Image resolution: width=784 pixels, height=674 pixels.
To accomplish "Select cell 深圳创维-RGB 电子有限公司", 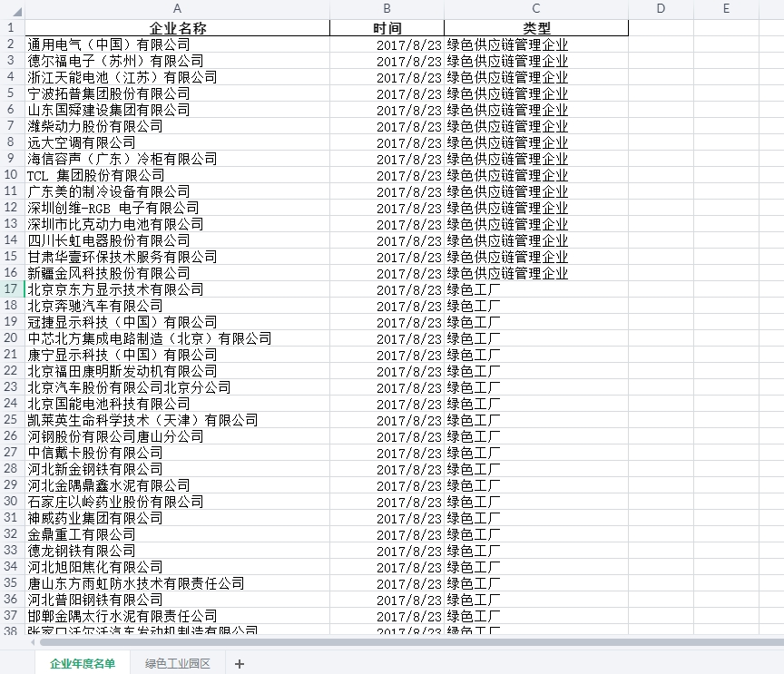I will (178, 208).
